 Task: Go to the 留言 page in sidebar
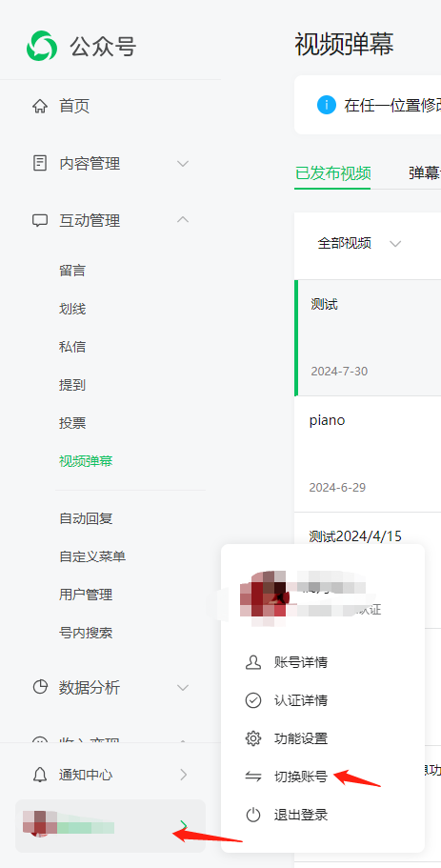[x=72, y=271]
